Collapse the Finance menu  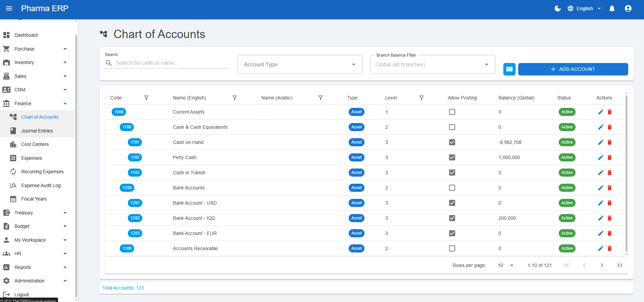tap(37, 103)
